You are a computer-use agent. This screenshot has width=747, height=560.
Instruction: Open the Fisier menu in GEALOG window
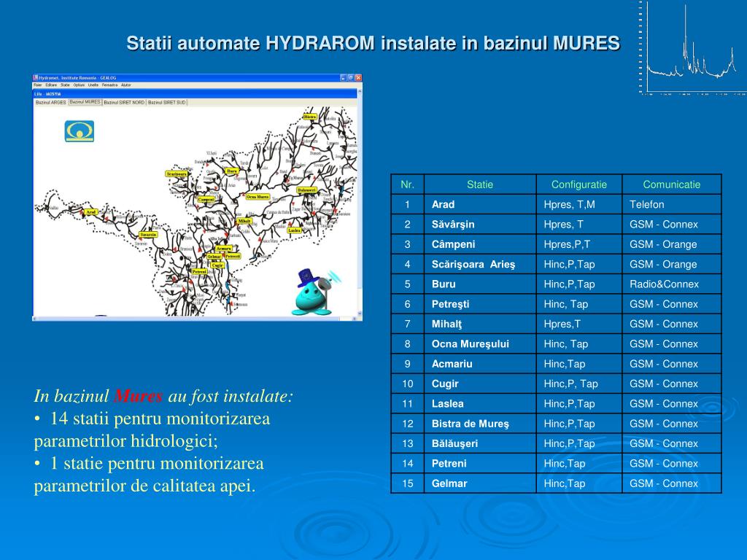click(38, 85)
